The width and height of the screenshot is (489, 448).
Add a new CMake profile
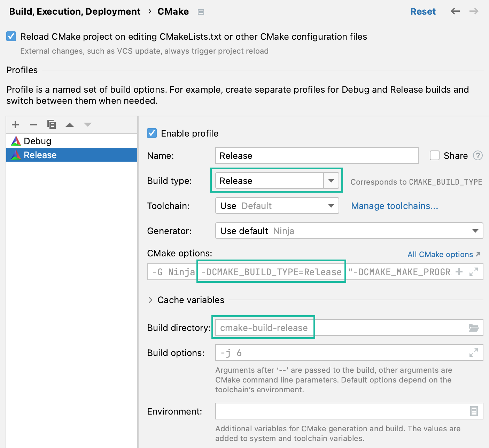coord(15,125)
